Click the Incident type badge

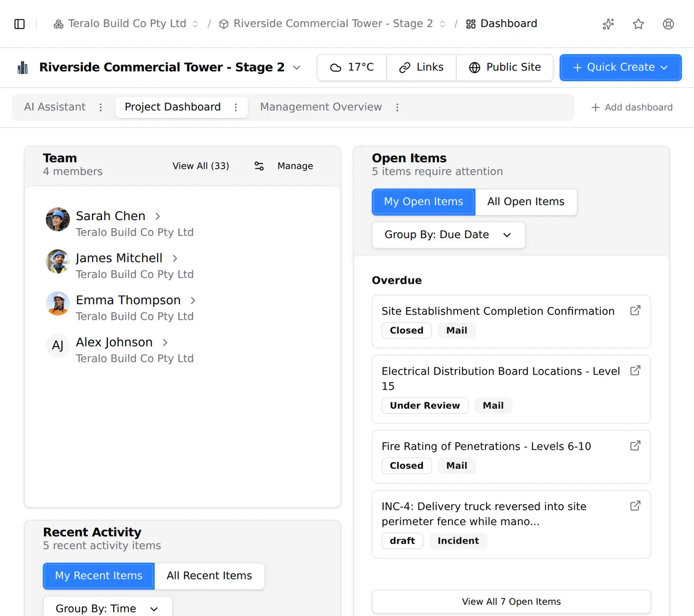(x=458, y=541)
